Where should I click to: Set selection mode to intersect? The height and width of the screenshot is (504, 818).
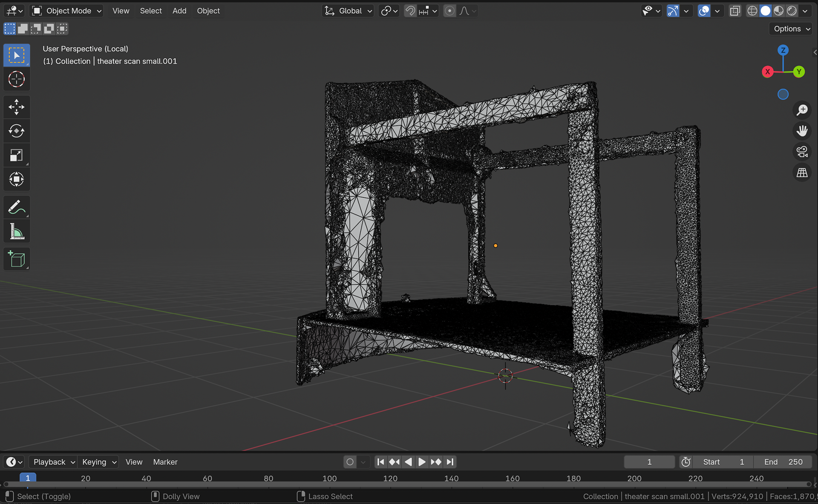pos(62,29)
